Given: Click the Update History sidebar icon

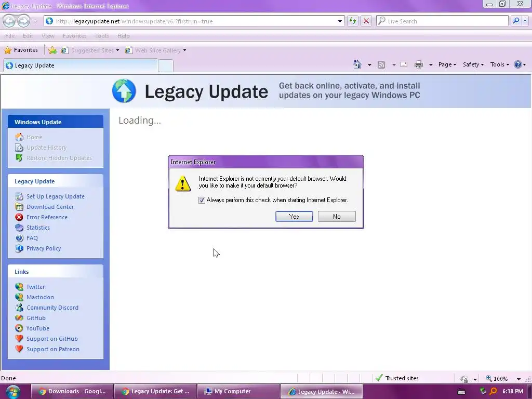Looking at the screenshot, I should click(x=19, y=148).
